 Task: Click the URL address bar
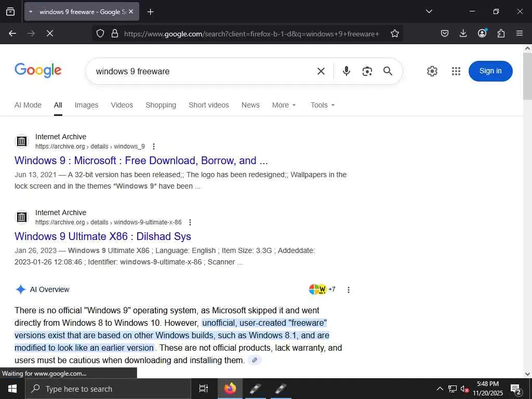pyautogui.click(x=251, y=34)
